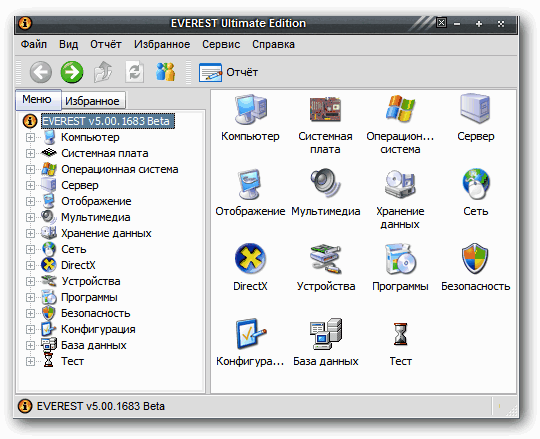Select Программы in the tree list
The image size is (540, 439).
89,297
